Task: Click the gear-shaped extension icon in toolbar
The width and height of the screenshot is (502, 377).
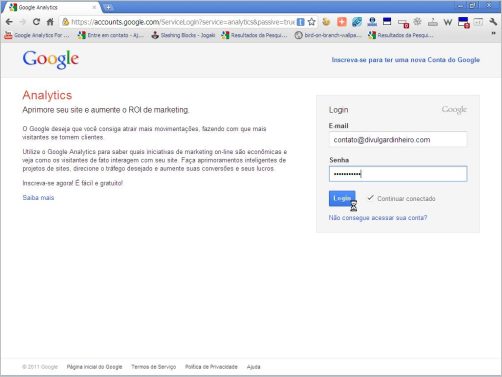Action: point(417,22)
